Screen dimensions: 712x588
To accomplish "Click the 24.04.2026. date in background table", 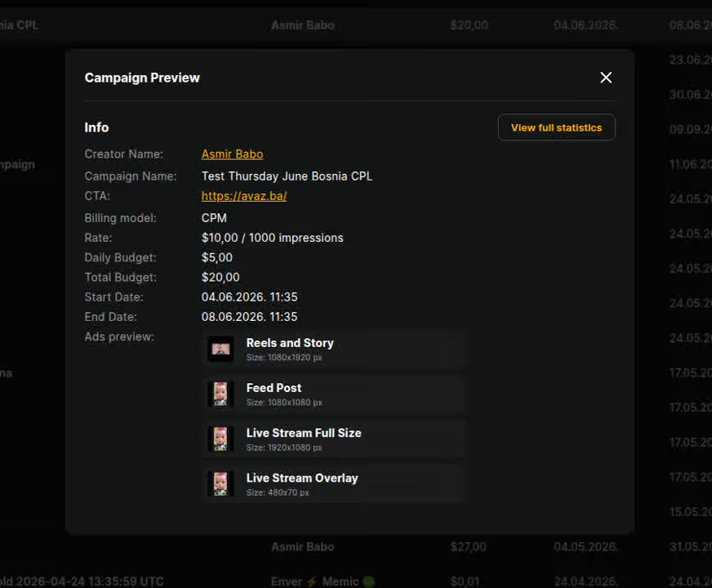I will [x=585, y=581].
